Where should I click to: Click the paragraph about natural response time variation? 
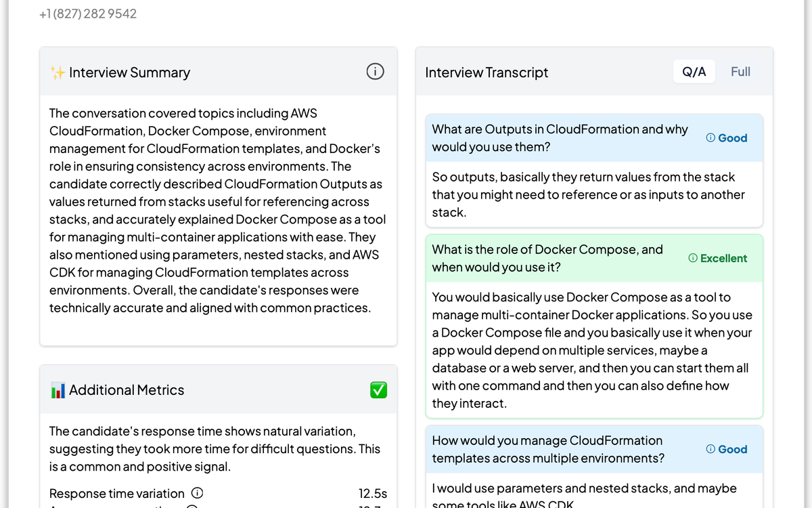pos(215,449)
